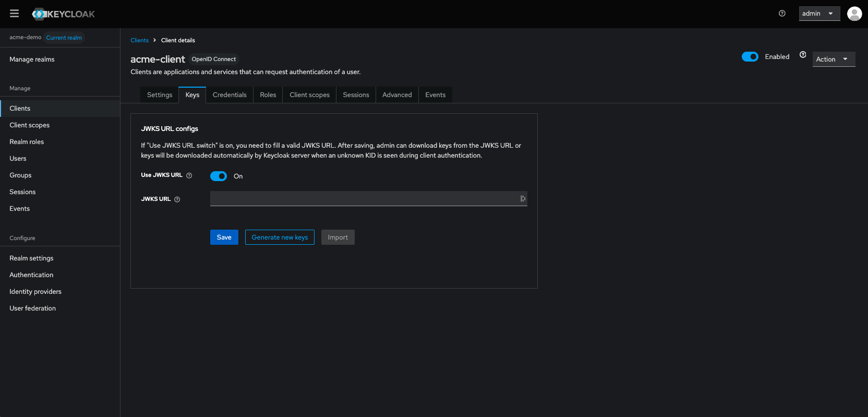Open Identity providers
868x417 pixels.
(x=60, y=292)
